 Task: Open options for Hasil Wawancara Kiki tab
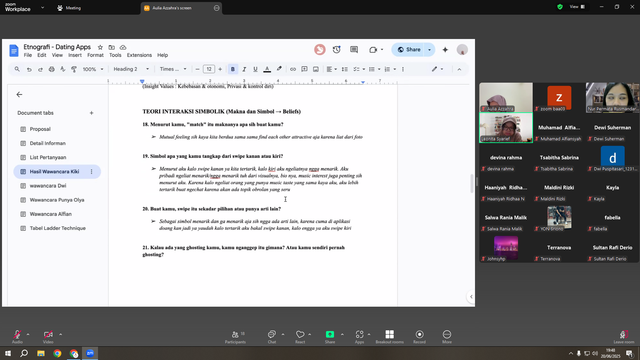click(x=91, y=172)
